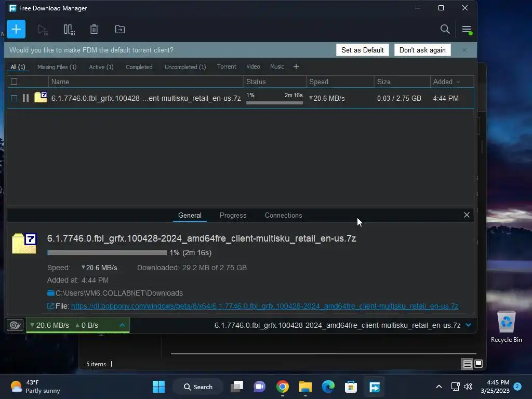Open the weather widget showing 43°F
The width and height of the screenshot is (532, 399).
pos(35,387)
